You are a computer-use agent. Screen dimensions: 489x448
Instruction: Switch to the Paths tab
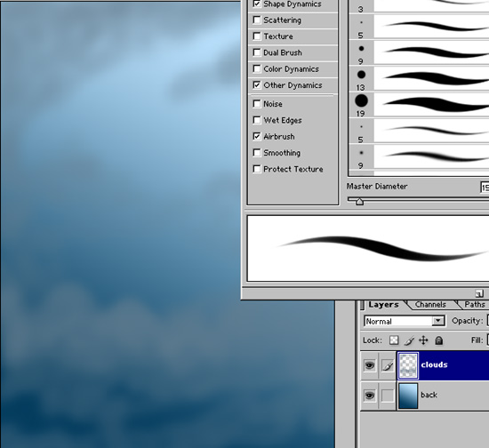point(475,304)
